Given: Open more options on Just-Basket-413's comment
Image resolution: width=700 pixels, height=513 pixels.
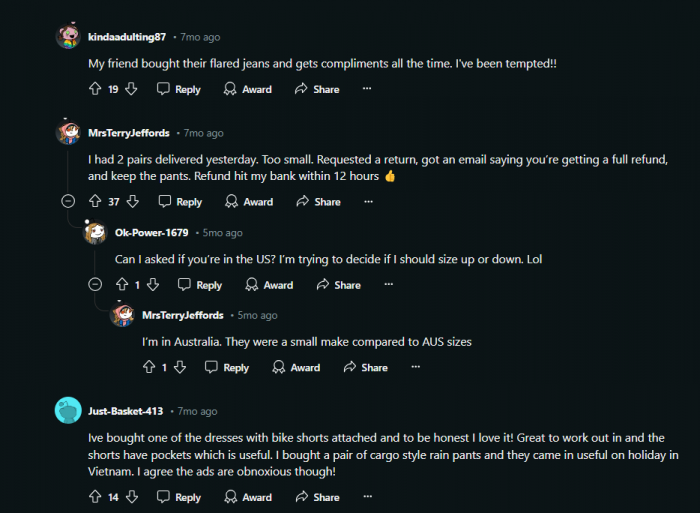Looking at the screenshot, I should [x=367, y=497].
